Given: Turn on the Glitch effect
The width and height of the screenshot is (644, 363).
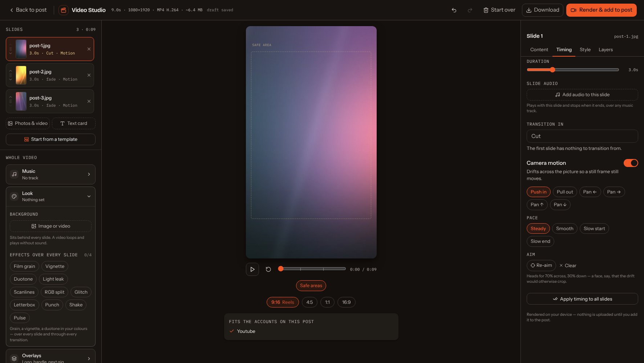Looking at the screenshot, I should click(x=81, y=292).
